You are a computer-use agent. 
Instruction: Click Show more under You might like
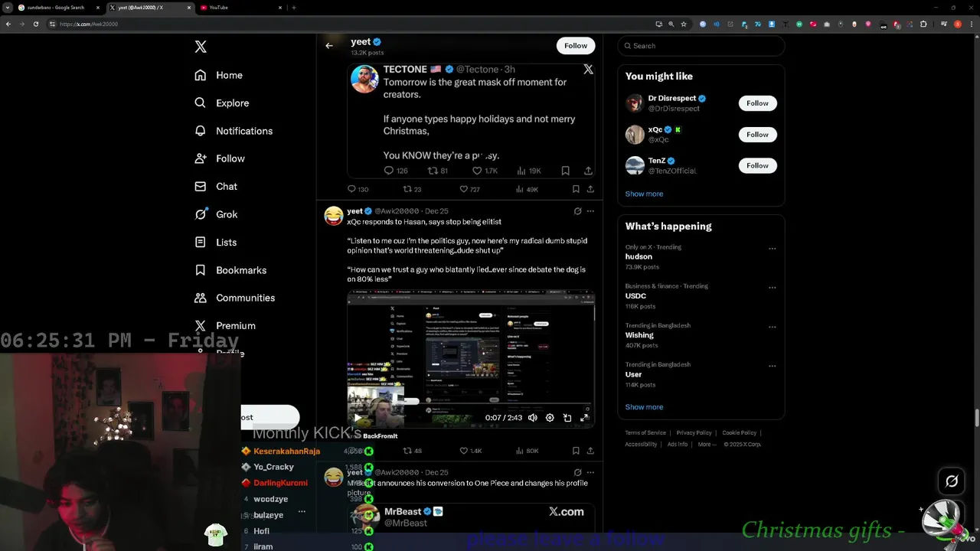click(x=644, y=194)
